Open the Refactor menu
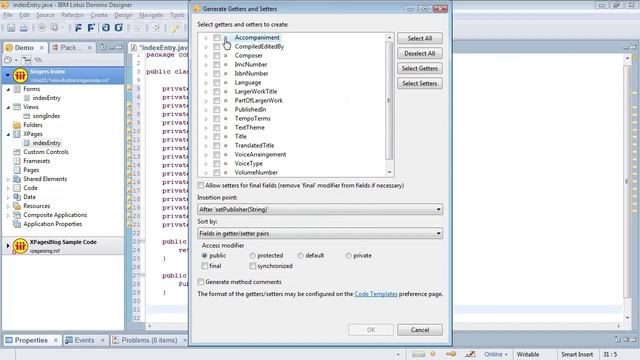 72,15
